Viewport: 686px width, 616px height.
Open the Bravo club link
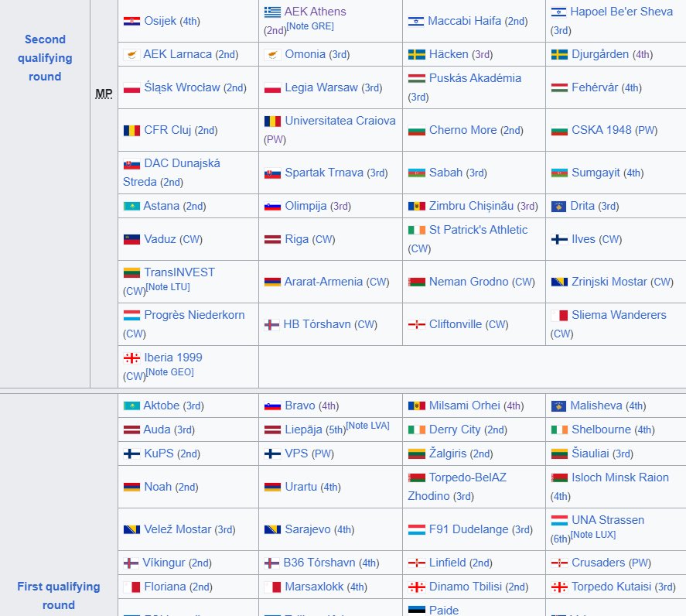point(300,406)
